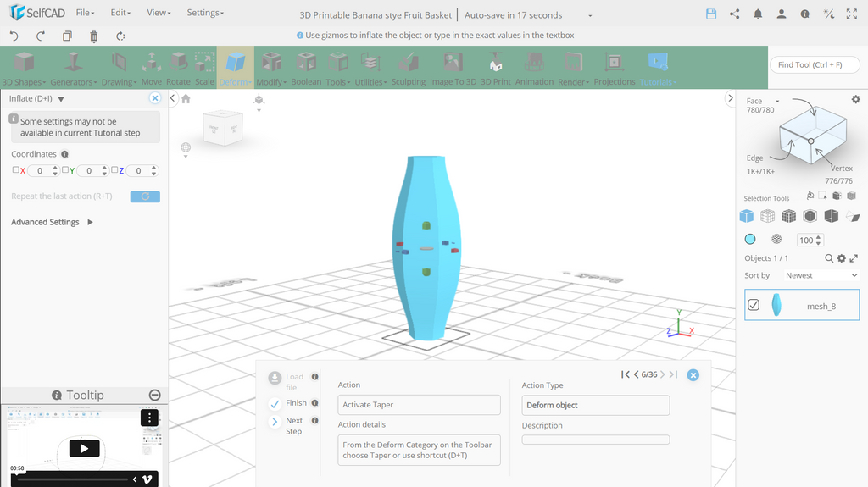Enter fullscreen mode via expand icon

pyautogui.click(x=852, y=14)
